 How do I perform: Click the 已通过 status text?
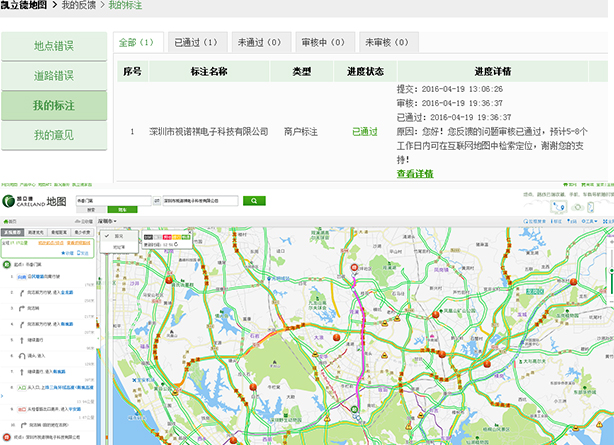pos(365,132)
